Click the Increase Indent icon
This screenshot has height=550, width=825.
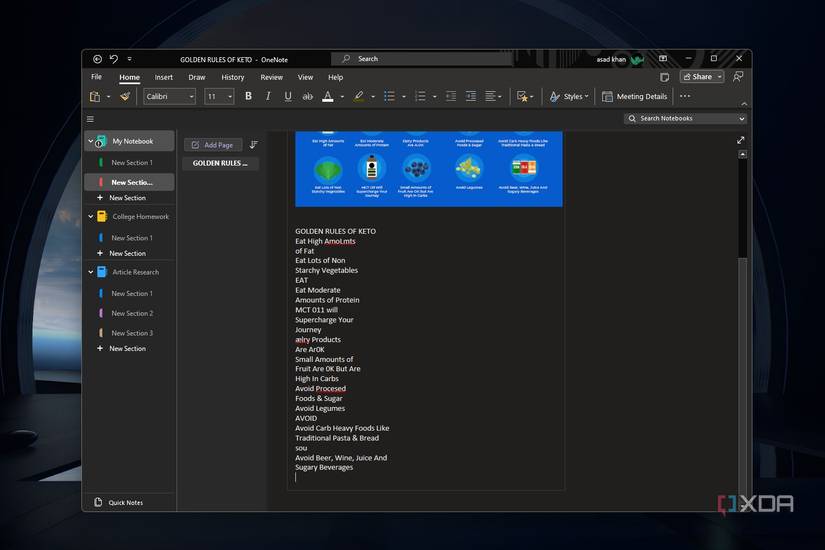click(471, 96)
